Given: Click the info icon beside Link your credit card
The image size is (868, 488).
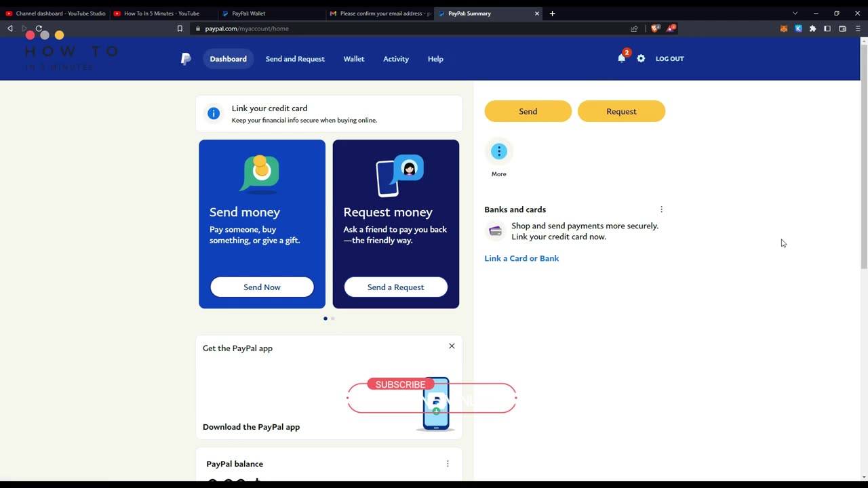Looking at the screenshot, I should point(214,113).
